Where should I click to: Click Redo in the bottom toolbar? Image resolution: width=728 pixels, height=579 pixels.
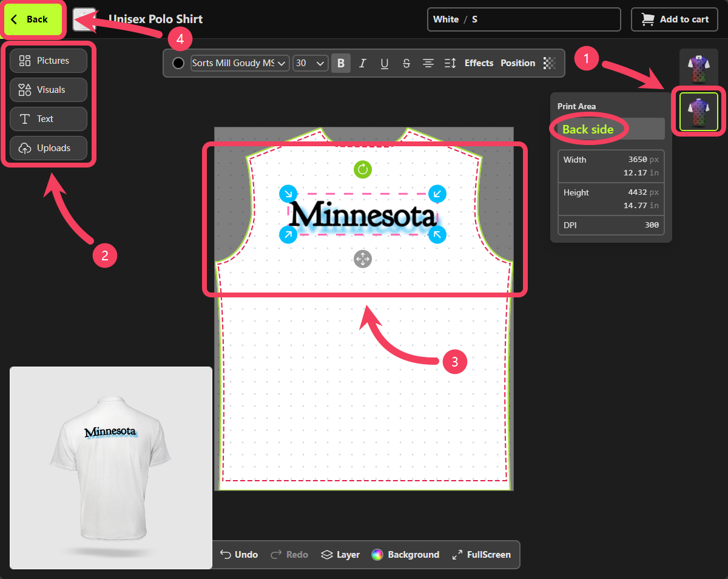289,555
